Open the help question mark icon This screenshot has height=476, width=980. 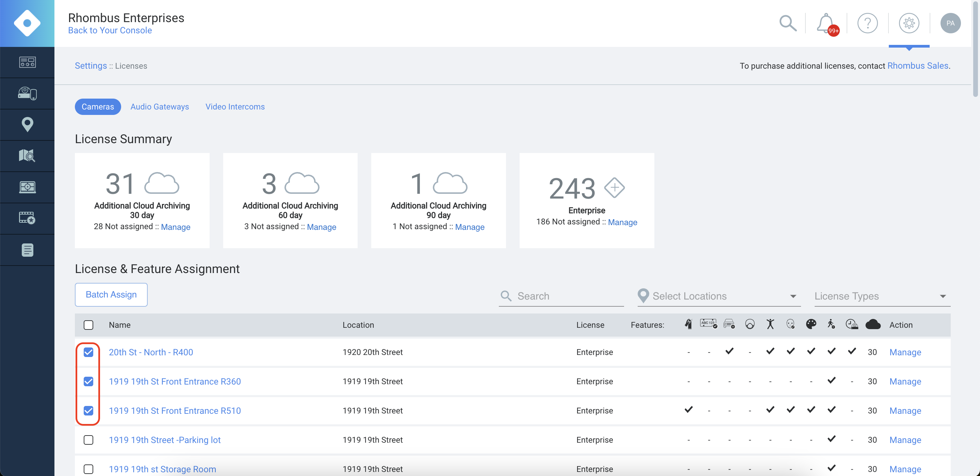[867, 23]
